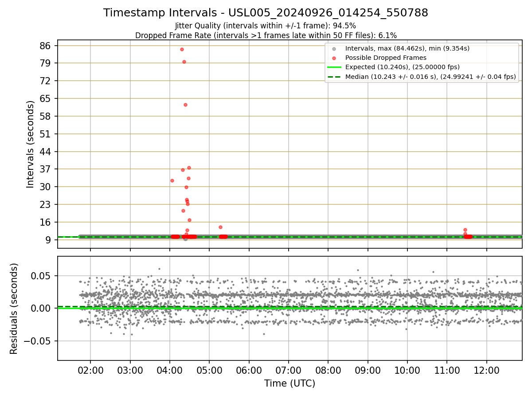Click legend entry 'Intervals, max (84.462s), min (9.354s)'

(407, 48)
